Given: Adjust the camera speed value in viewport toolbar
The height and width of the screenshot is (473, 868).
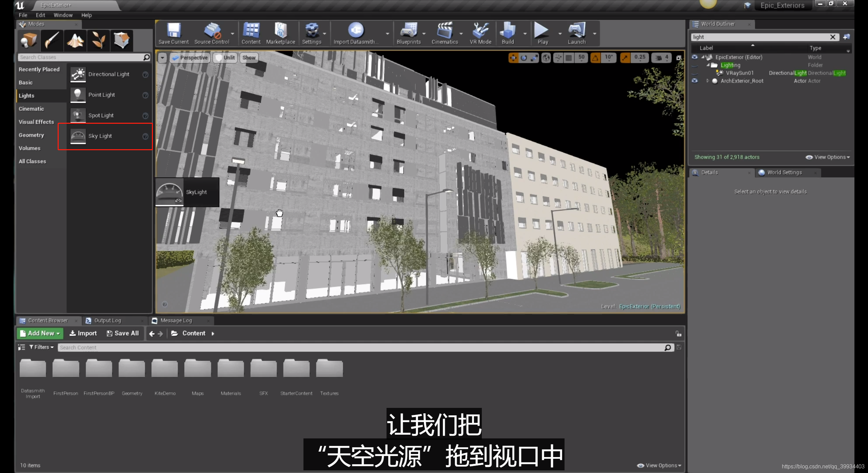Looking at the screenshot, I should point(661,58).
